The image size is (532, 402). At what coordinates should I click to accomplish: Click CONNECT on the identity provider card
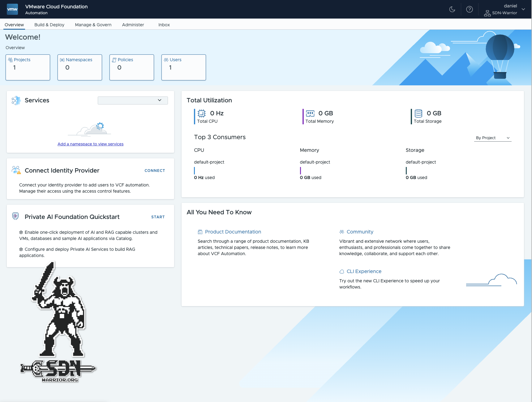(155, 170)
